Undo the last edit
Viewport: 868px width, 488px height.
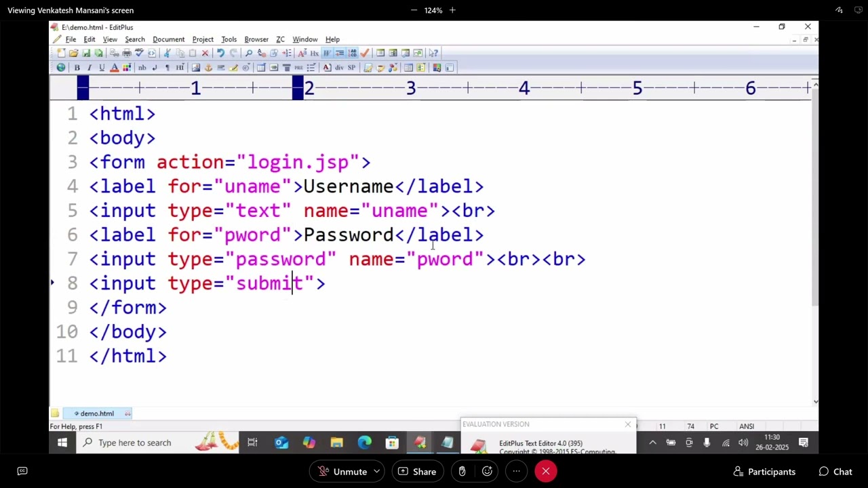(x=220, y=53)
